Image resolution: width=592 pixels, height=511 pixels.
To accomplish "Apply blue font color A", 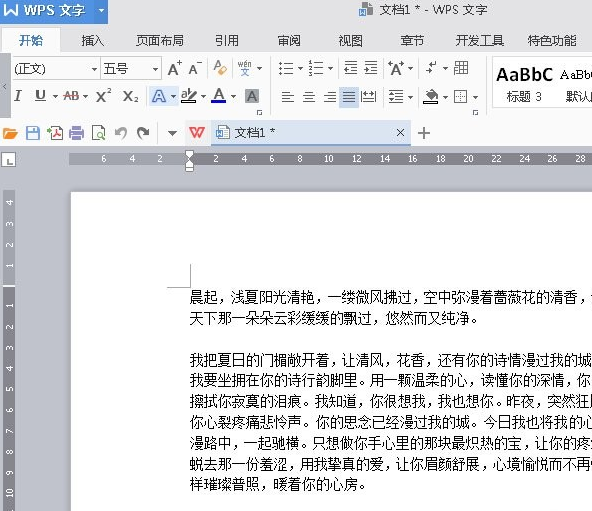I will tap(219, 96).
